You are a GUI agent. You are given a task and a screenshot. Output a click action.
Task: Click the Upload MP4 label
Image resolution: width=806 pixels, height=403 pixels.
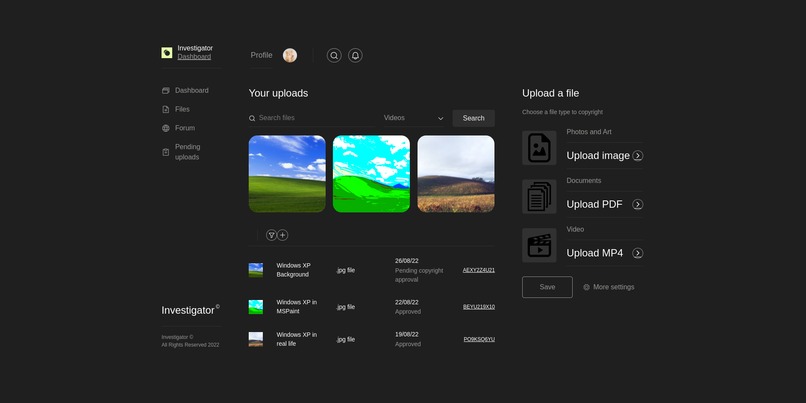click(x=595, y=253)
